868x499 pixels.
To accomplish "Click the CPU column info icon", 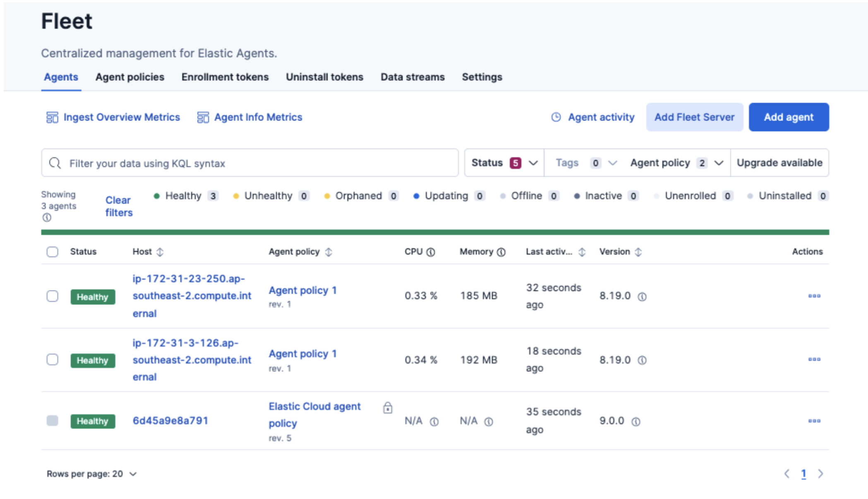I will click(431, 252).
